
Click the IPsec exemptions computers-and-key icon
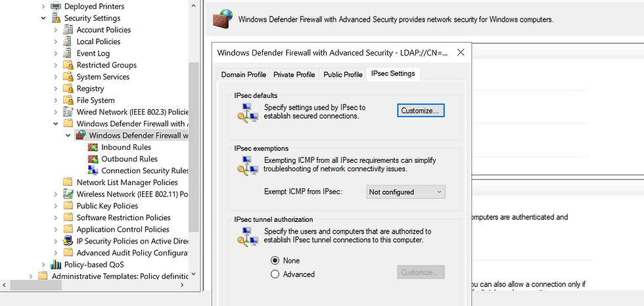pos(247,165)
